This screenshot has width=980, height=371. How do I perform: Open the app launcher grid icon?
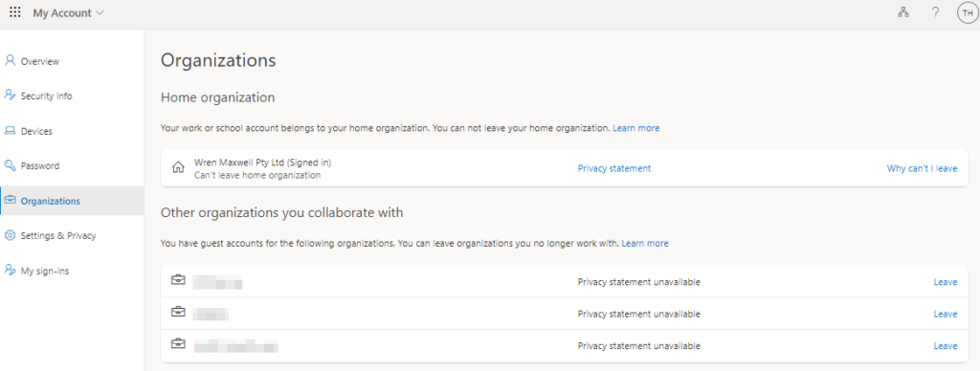(15, 12)
